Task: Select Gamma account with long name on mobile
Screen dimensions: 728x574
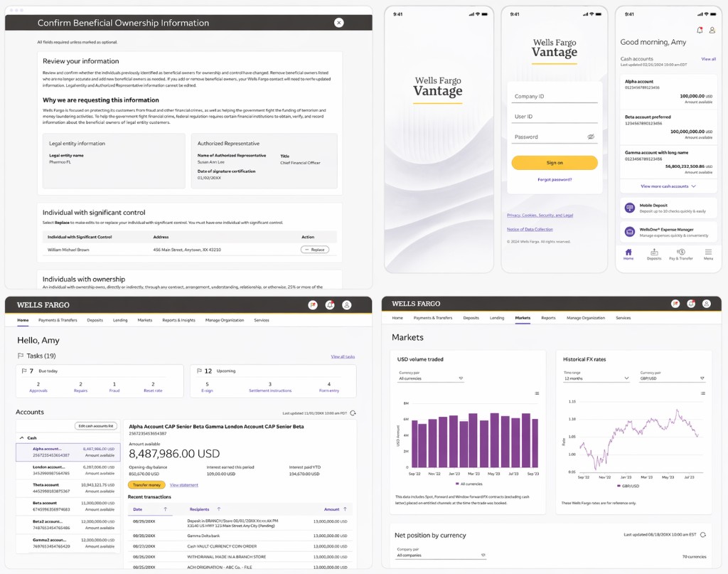Action: pos(668,163)
